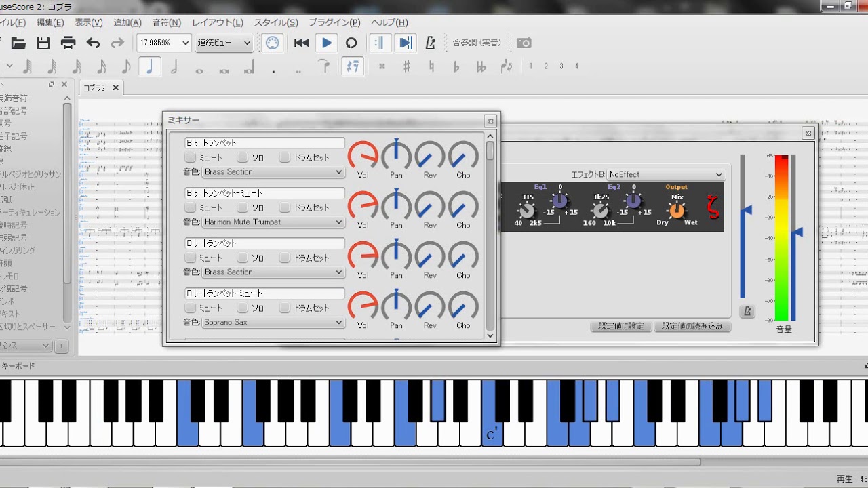The height and width of the screenshot is (488, 868).
Task: Click the 音量 master volume slider handle
Action: (x=797, y=232)
